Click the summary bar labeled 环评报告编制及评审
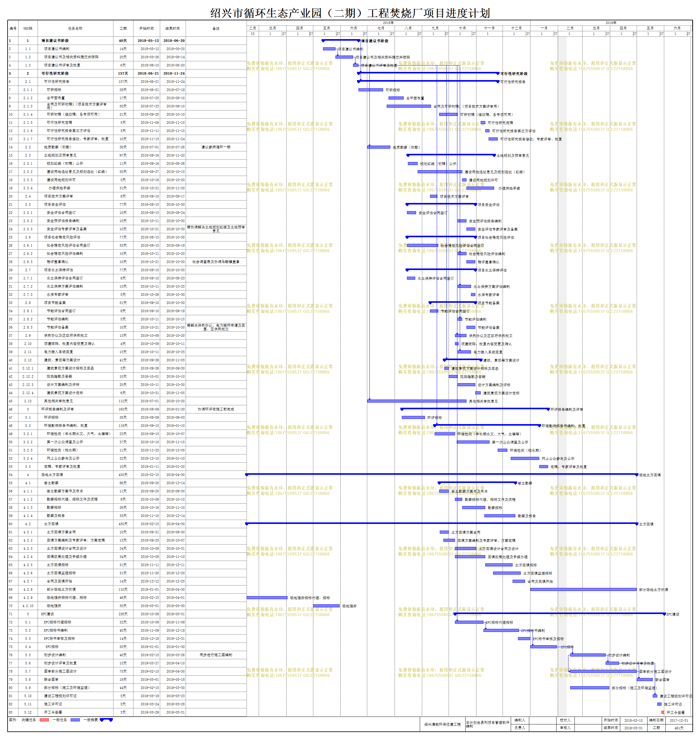 click(475, 409)
